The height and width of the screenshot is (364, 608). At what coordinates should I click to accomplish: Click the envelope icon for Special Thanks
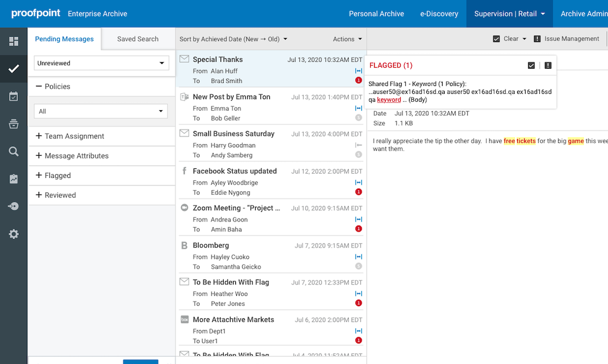pos(184,59)
